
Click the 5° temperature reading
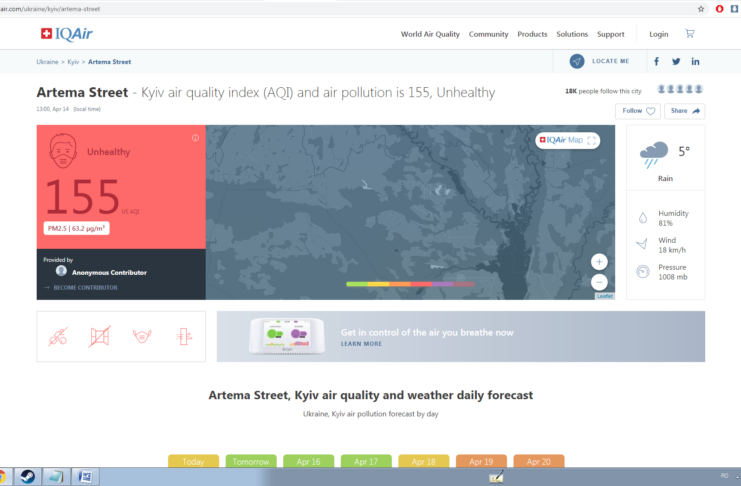pyautogui.click(x=684, y=151)
